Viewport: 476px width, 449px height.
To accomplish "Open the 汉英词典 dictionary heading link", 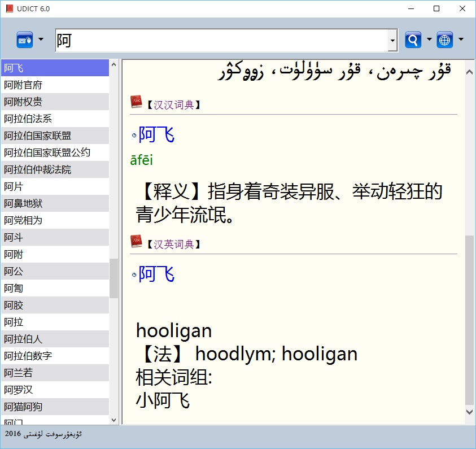I will tap(173, 245).
